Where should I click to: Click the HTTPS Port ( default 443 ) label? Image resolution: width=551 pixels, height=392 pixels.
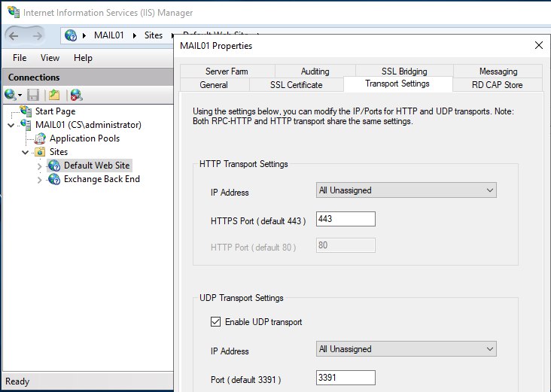pyautogui.click(x=258, y=221)
